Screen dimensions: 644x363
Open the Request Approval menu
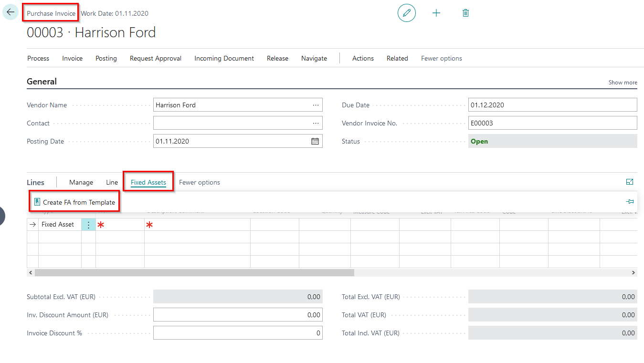pos(156,58)
